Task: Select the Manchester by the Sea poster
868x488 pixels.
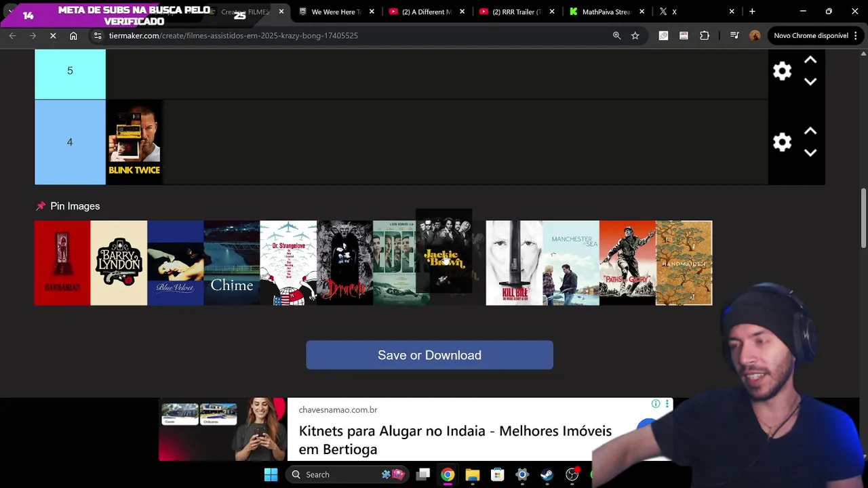Action: tap(571, 263)
